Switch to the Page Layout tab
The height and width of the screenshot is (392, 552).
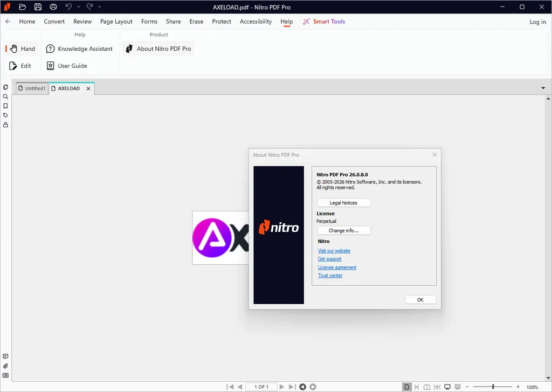coord(116,22)
